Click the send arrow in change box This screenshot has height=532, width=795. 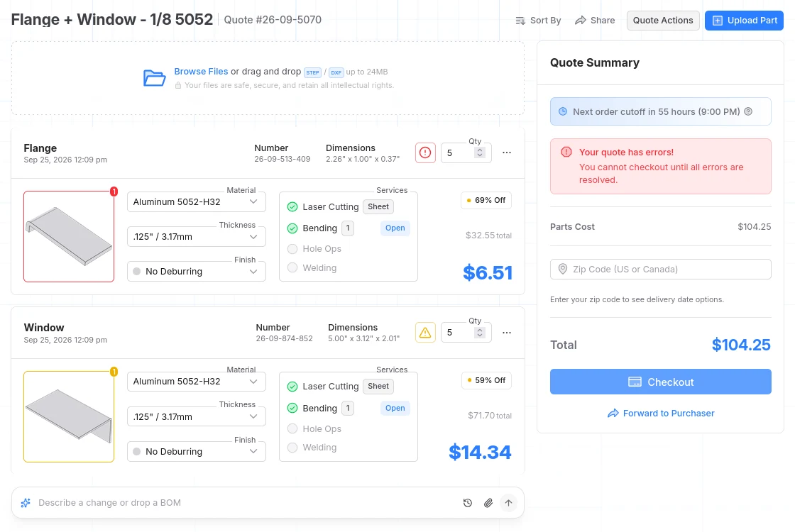(x=508, y=503)
